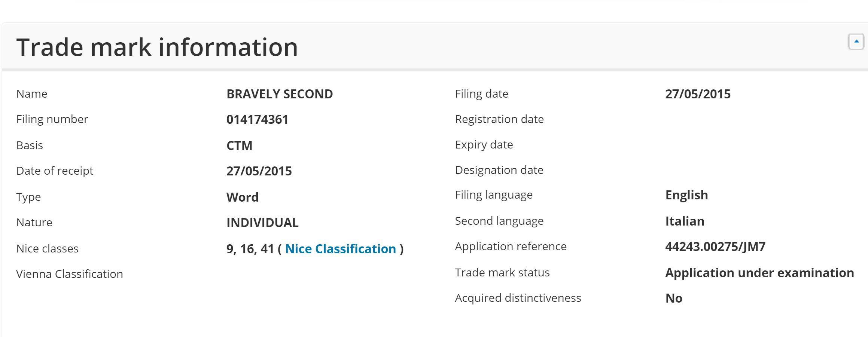
Task: Select the English filing language value
Action: (686, 195)
